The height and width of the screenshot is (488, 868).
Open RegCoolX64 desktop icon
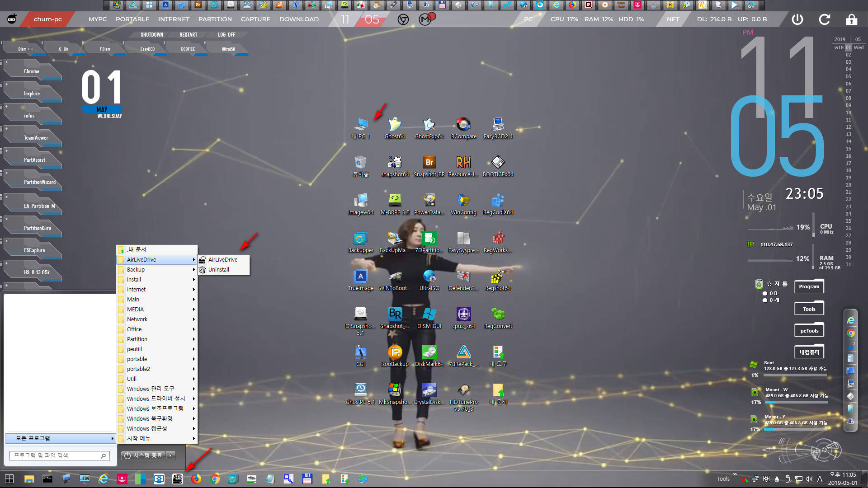pos(498,204)
